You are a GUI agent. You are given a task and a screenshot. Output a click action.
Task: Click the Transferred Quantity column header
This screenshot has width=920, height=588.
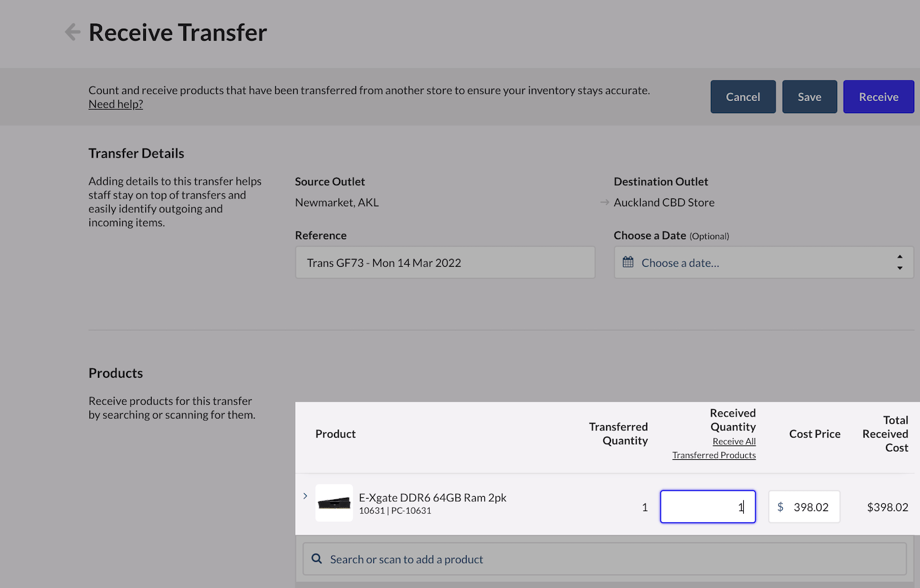(618, 434)
